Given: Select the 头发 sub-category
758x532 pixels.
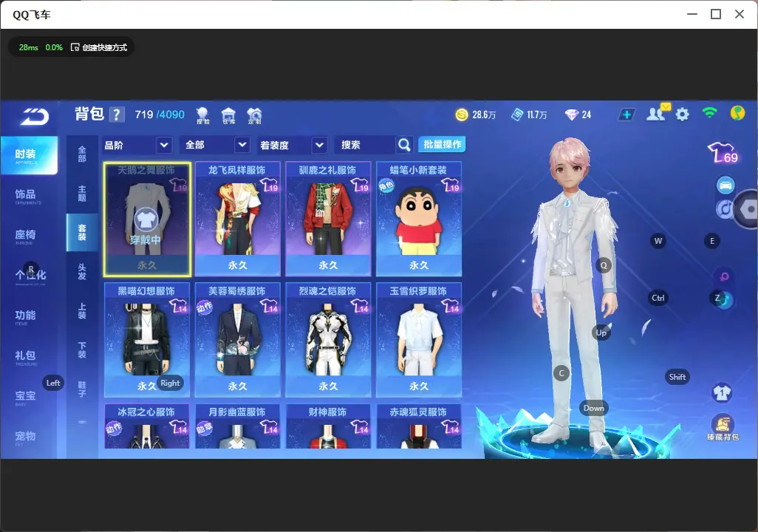Looking at the screenshot, I should (82, 271).
